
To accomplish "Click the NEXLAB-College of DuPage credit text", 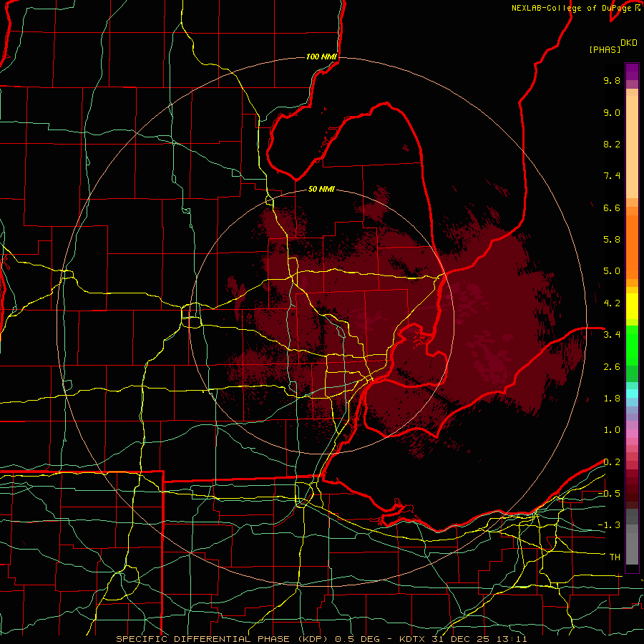I will (x=572, y=8).
